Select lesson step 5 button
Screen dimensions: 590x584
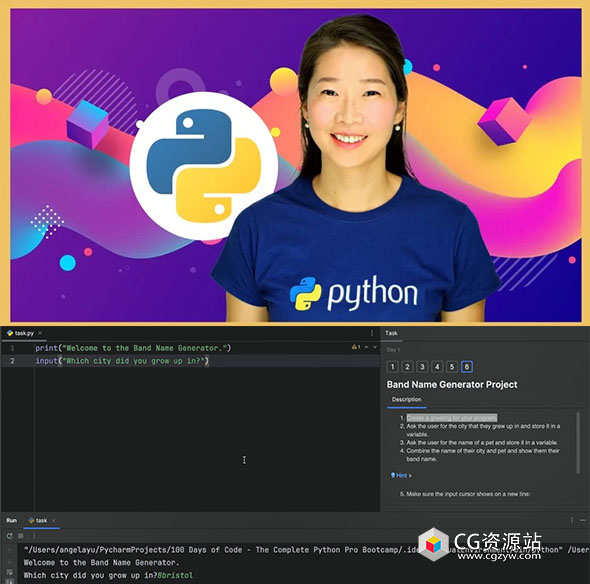pyautogui.click(x=452, y=367)
